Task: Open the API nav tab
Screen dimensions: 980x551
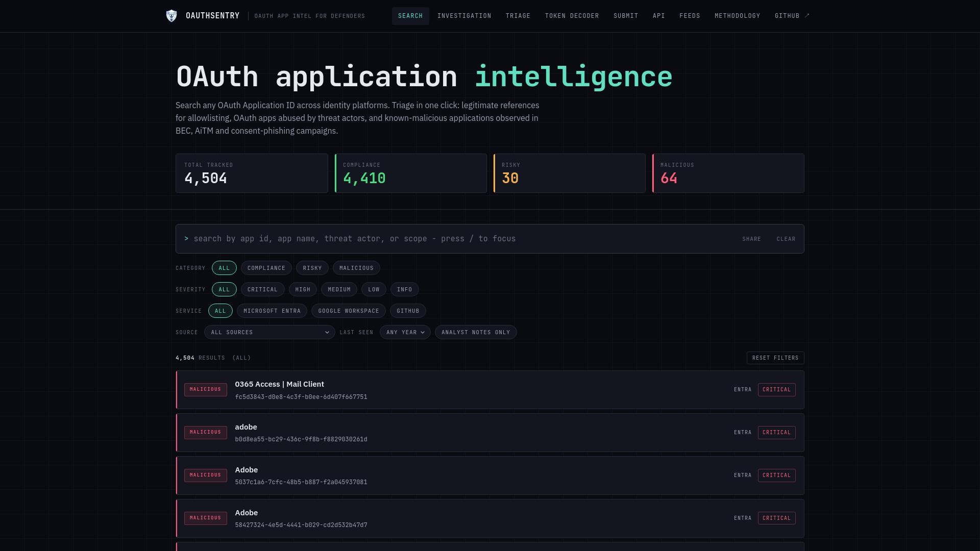Action: tap(658, 16)
